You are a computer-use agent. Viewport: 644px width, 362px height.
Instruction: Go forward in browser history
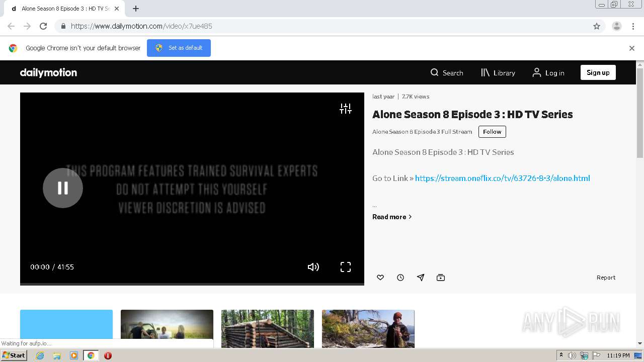tap(27, 26)
